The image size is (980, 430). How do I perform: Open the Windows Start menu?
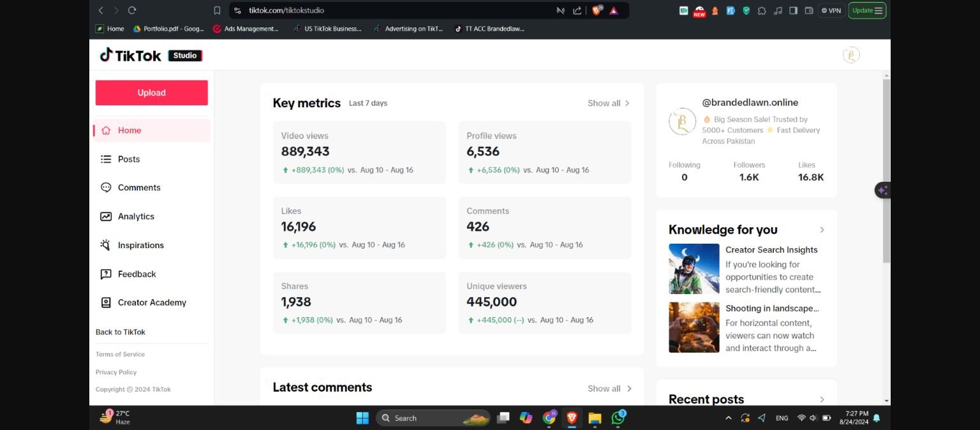(x=362, y=418)
